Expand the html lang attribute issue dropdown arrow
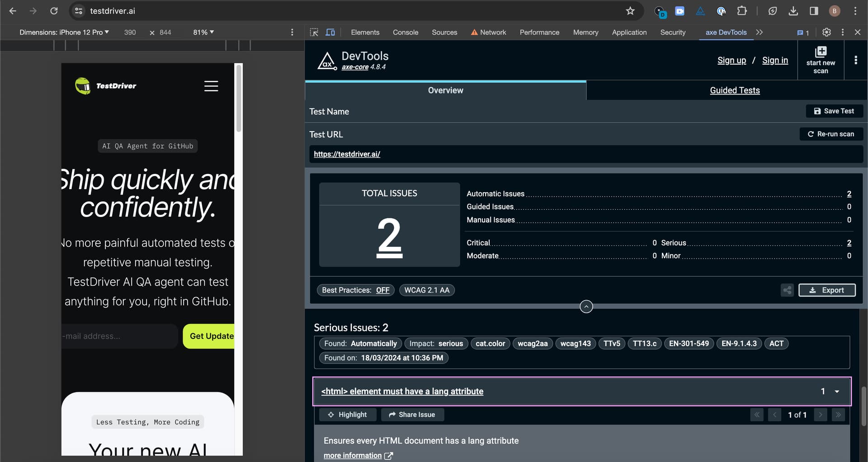The image size is (868, 462). coord(837,391)
